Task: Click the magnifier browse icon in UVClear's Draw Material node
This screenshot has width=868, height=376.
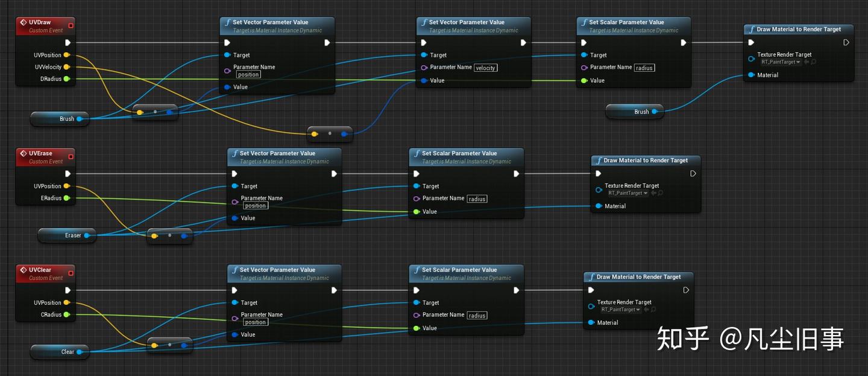Action: 653,310
